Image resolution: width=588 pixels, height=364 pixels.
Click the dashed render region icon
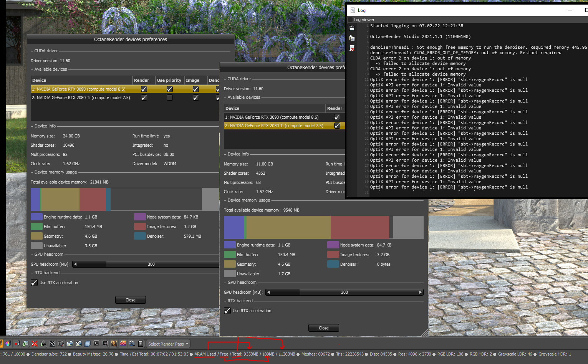[x=105, y=344]
